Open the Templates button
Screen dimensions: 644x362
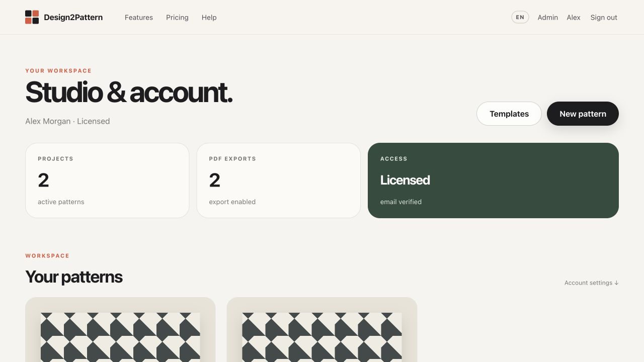509,114
